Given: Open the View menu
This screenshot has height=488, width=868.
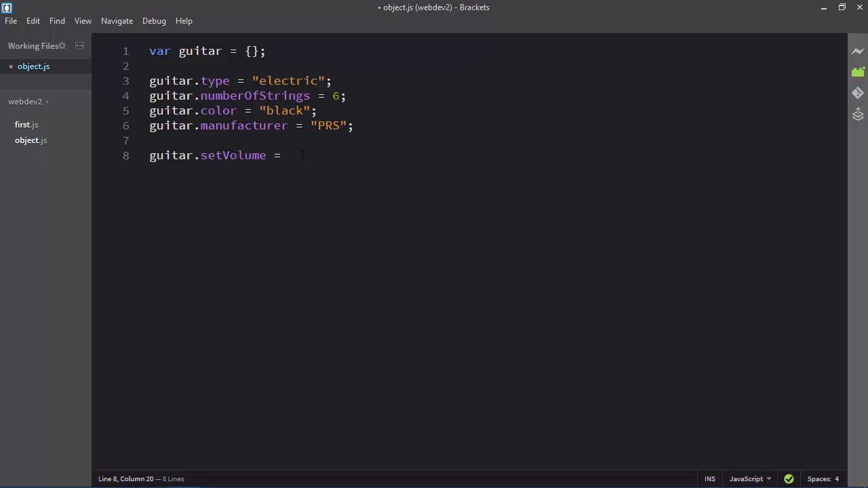Looking at the screenshot, I should pyautogui.click(x=83, y=21).
